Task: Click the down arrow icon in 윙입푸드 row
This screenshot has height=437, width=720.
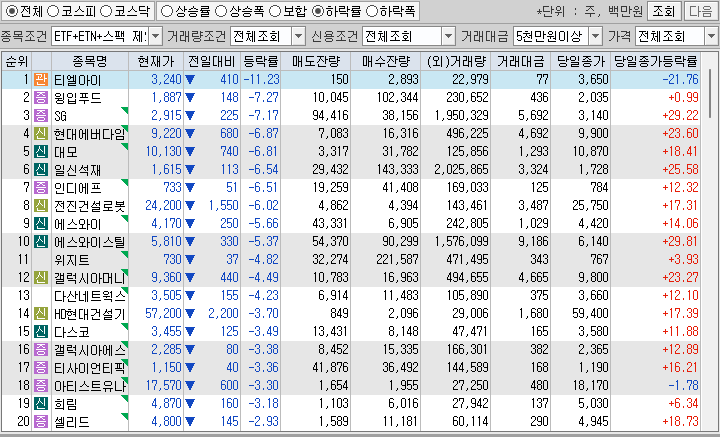Action: (x=190, y=98)
